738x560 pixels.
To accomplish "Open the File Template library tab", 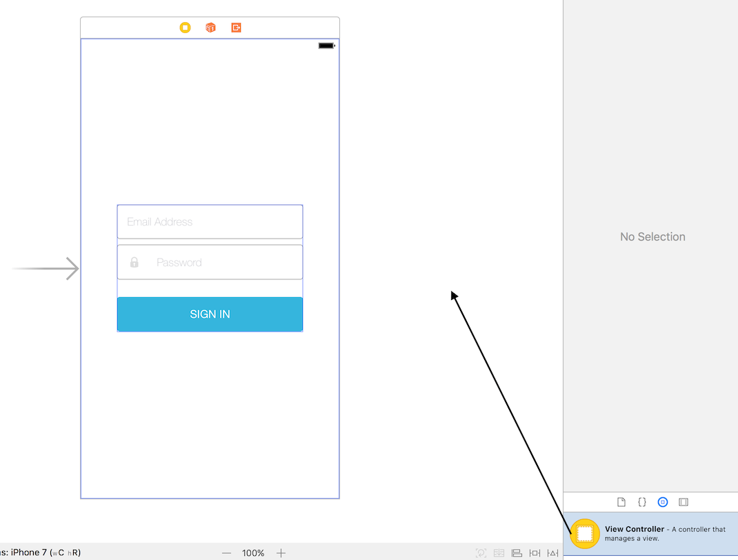I will pos(621,502).
